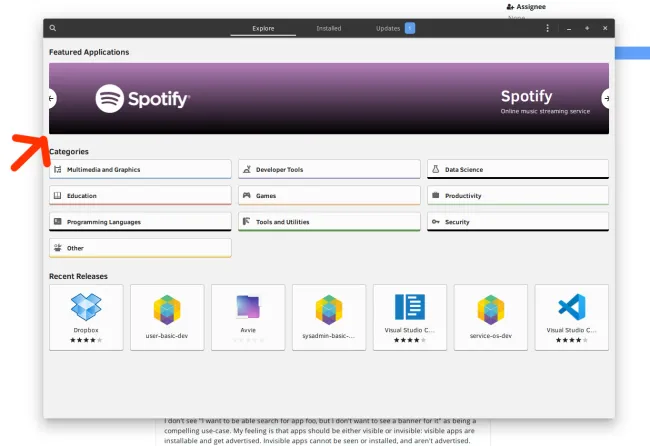650x446 pixels.
Task: Open the three-dot menu
Action: 548,28
